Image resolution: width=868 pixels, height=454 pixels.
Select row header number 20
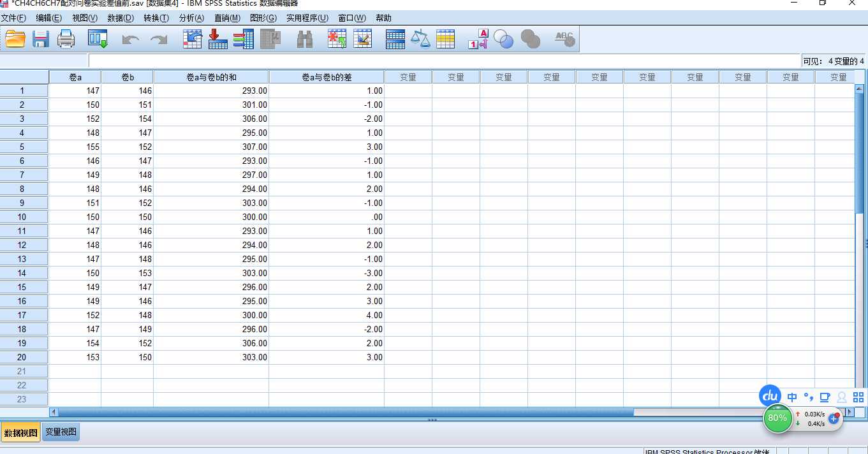click(x=24, y=357)
